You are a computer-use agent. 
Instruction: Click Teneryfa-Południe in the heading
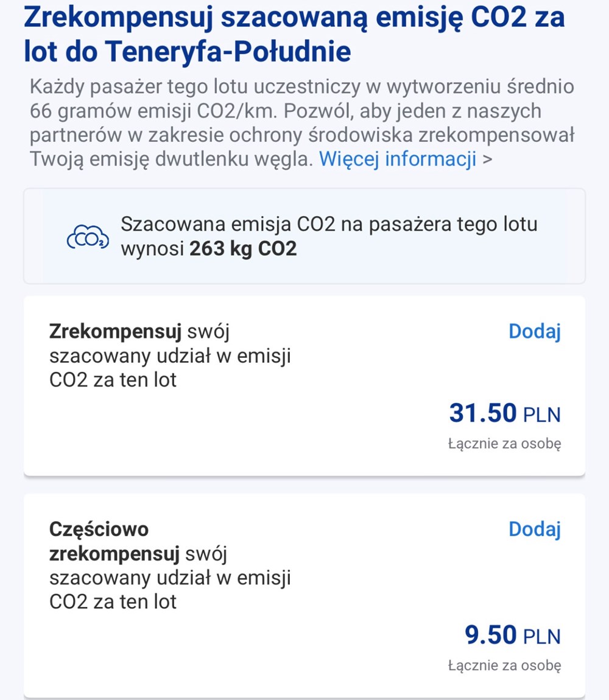click(228, 51)
